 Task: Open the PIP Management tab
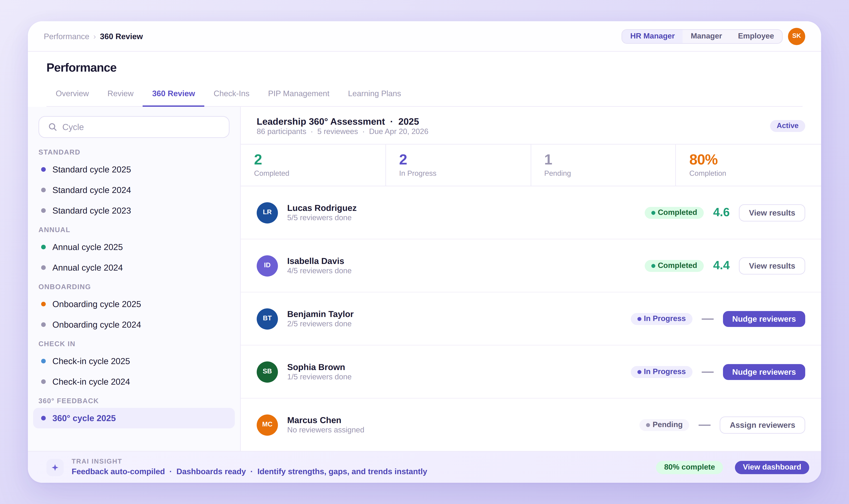tap(298, 94)
